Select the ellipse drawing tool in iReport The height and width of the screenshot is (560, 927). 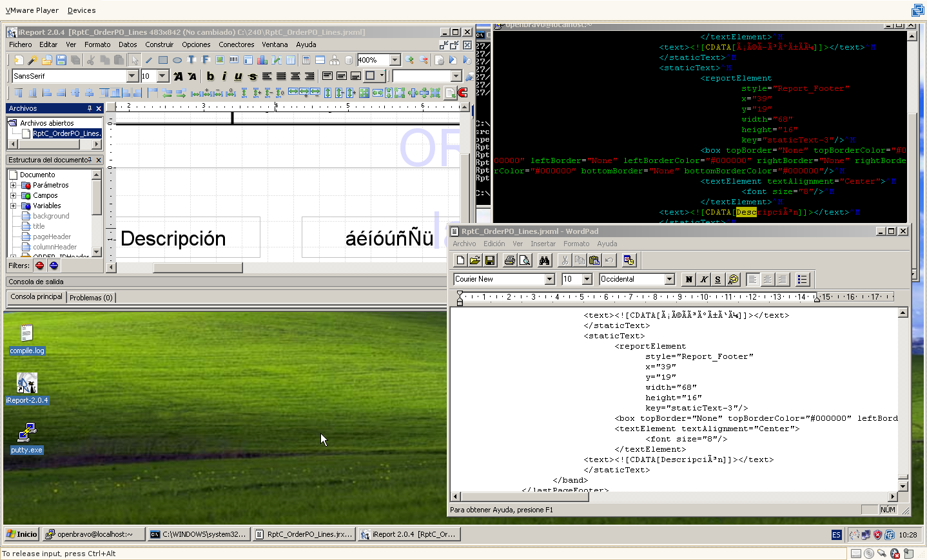(x=177, y=60)
